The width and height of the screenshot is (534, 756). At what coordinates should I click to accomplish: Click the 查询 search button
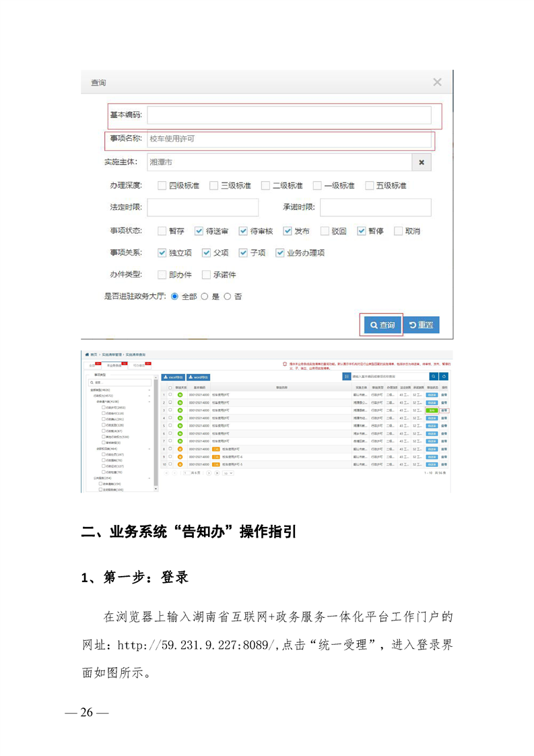382,325
